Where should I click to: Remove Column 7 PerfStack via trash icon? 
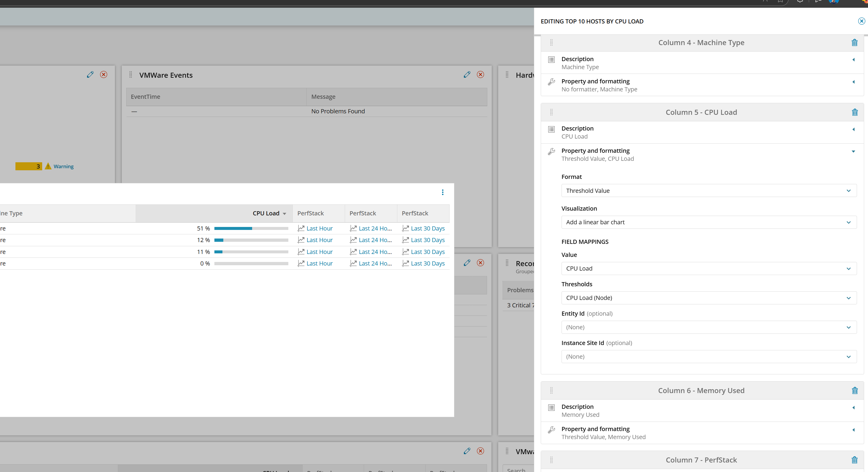[x=854, y=460]
